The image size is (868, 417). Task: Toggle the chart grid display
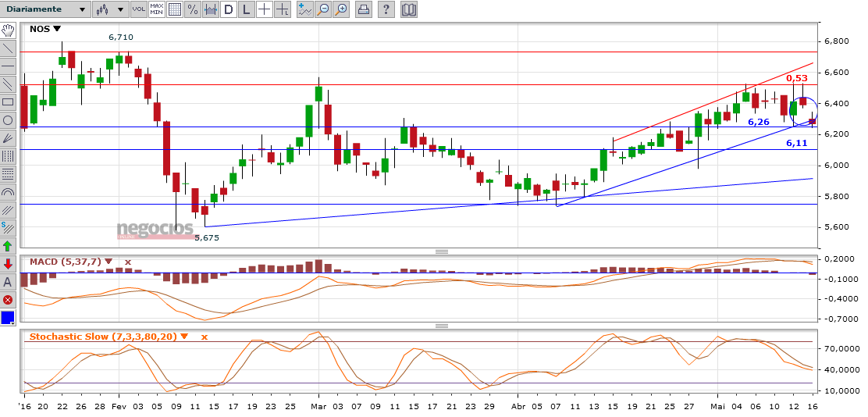pyautogui.click(x=174, y=9)
